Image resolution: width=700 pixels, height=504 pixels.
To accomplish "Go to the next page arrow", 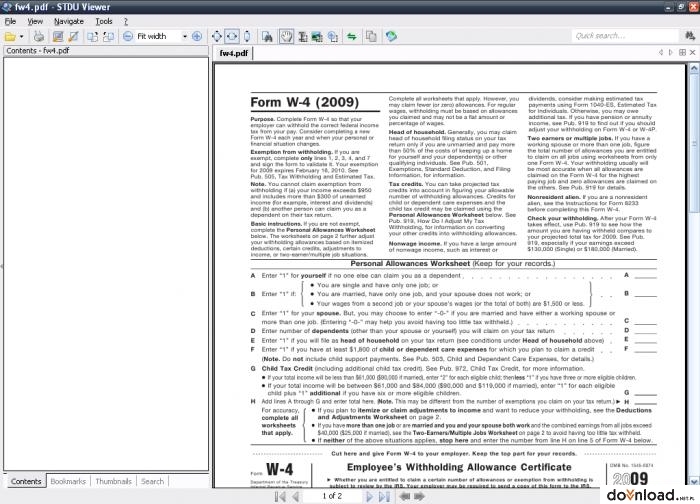I will point(369,496).
